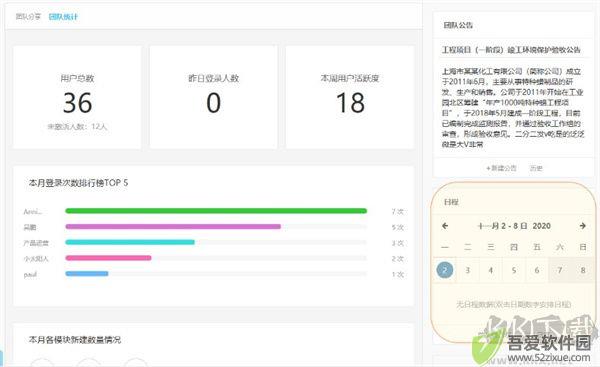Select day 6 in the calendar
Viewport: 600px width, 367px height.
(x=537, y=270)
